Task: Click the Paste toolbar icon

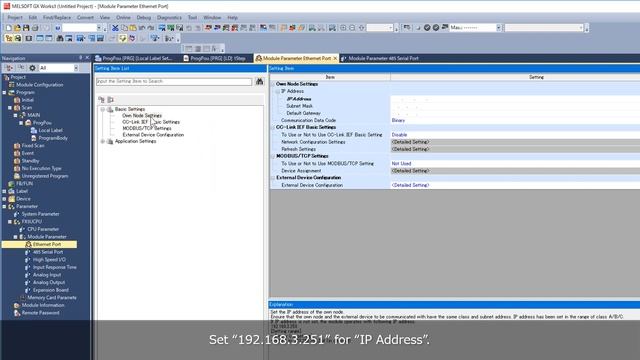Action: click(x=133, y=28)
